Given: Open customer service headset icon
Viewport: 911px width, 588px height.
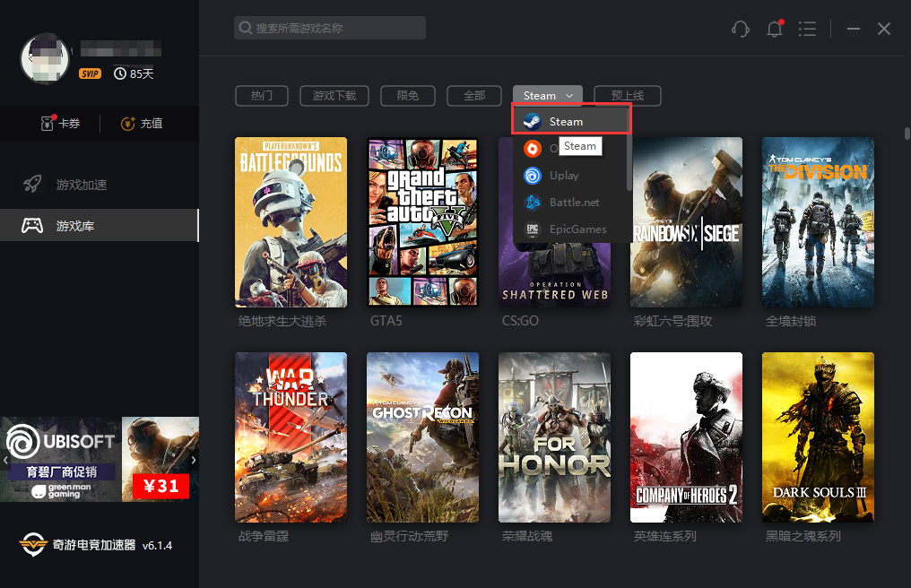Looking at the screenshot, I should 741,29.
